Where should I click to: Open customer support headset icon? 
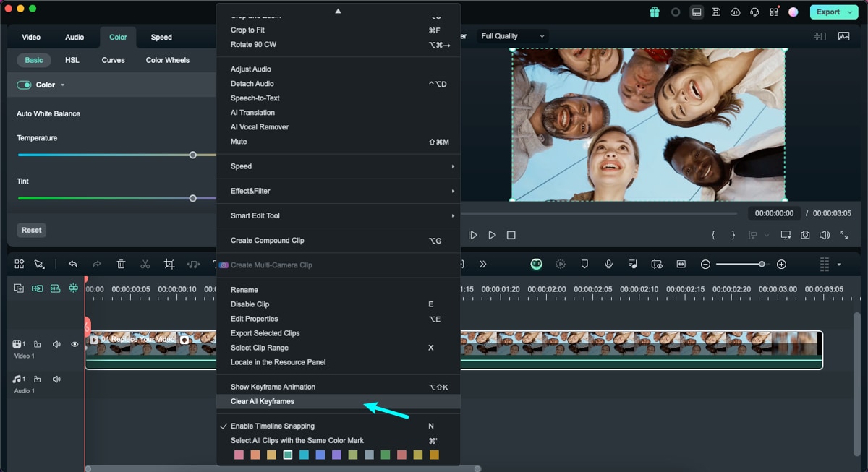(755, 12)
